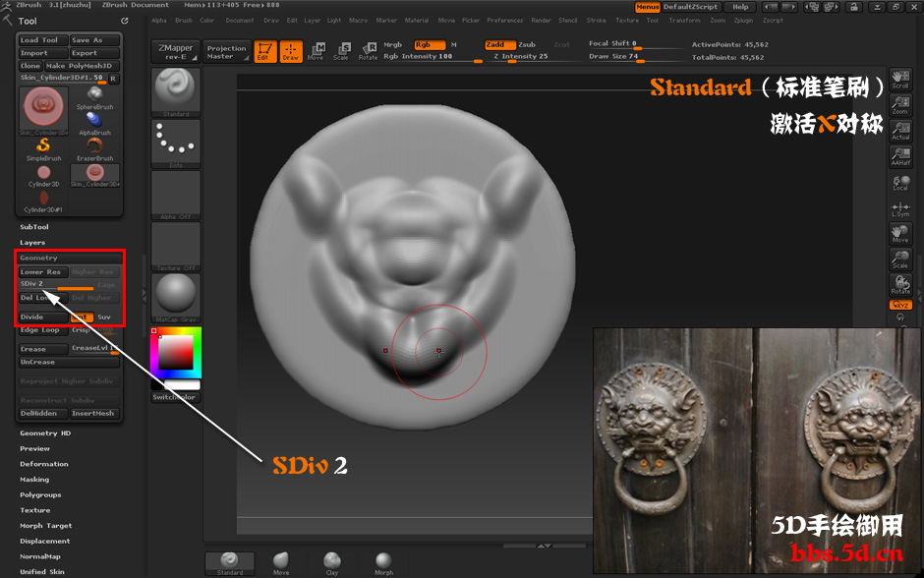Toggle the Rgb channel button

430,45
